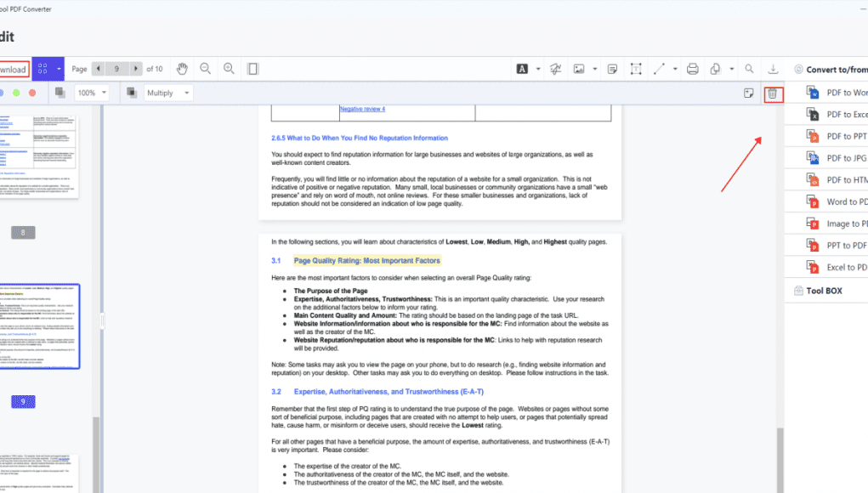Select the hand pan tool
This screenshot has width=868, height=493.
coord(182,69)
